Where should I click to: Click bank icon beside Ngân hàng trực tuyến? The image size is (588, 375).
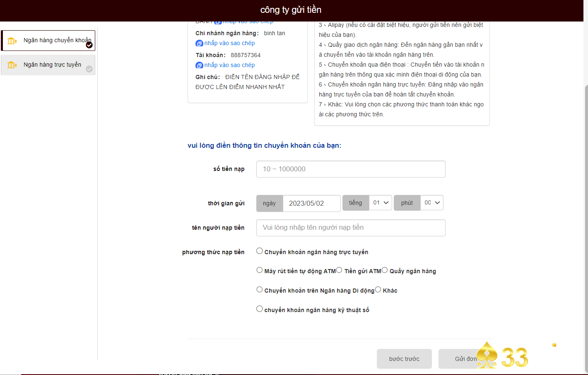pyautogui.click(x=12, y=65)
